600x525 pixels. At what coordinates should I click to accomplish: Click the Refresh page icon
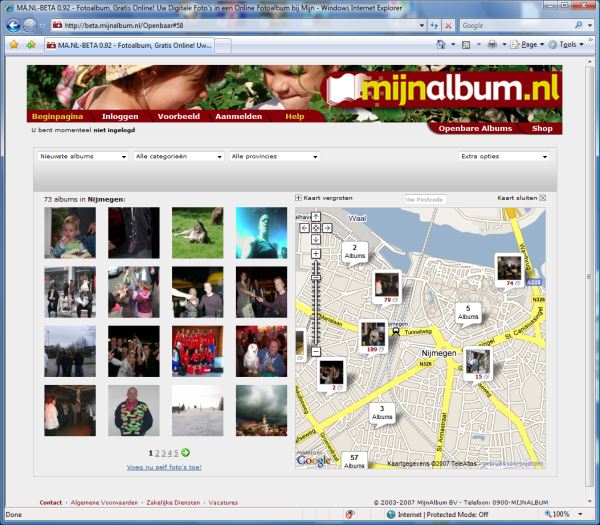(x=434, y=26)
